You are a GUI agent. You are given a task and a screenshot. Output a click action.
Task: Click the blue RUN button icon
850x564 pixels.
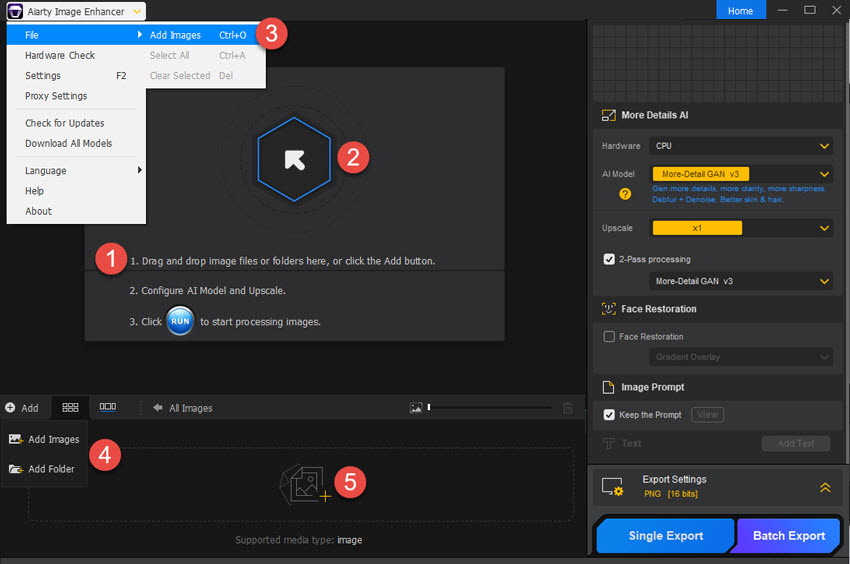tap(180, 321)
